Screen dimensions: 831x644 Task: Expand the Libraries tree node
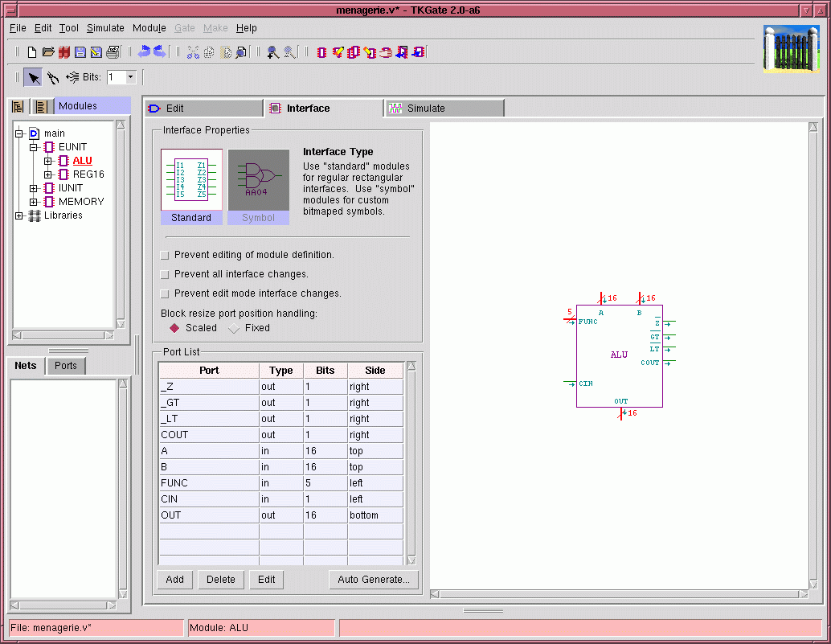pyautogui.click(x=19, y=215)
